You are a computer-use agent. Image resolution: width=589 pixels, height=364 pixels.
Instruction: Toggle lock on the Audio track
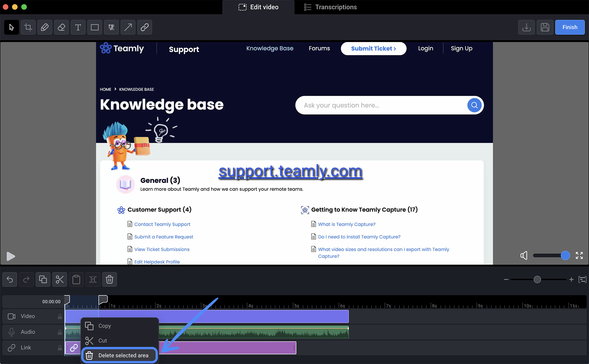[x=59, y=332]
